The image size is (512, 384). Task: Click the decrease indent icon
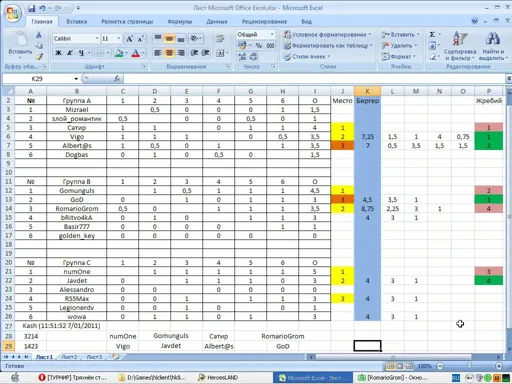coord(194,53)
